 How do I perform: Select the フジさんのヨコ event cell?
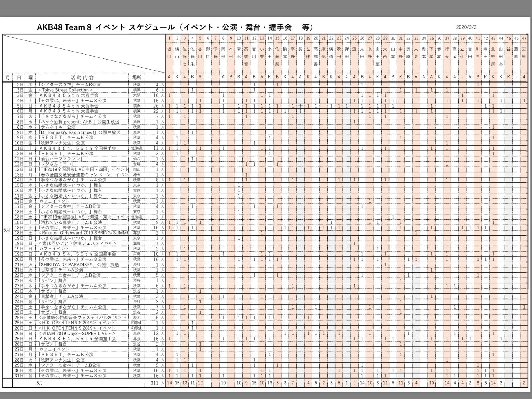click(x=56, y=164)
